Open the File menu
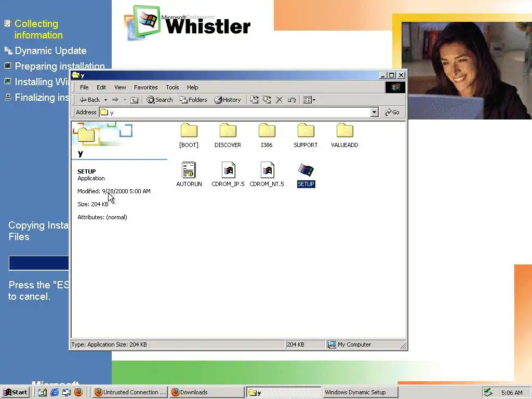The image size is (532, 399). pyautogui.click(x=84, y=87)
